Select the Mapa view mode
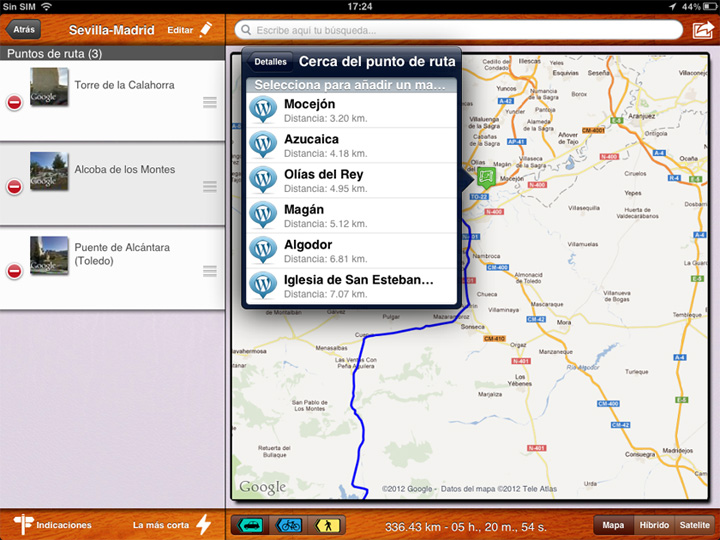This screenshot has width=720, height=540. click(613, 525)
